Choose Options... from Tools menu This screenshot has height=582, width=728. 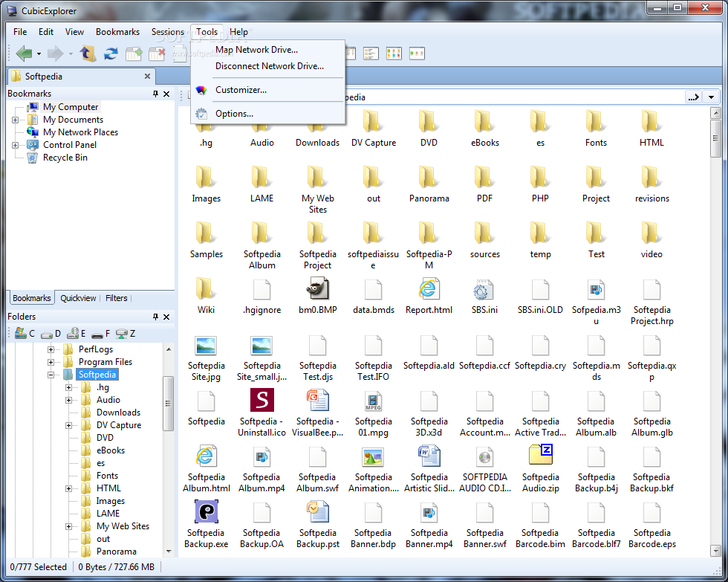click(268, 113)
